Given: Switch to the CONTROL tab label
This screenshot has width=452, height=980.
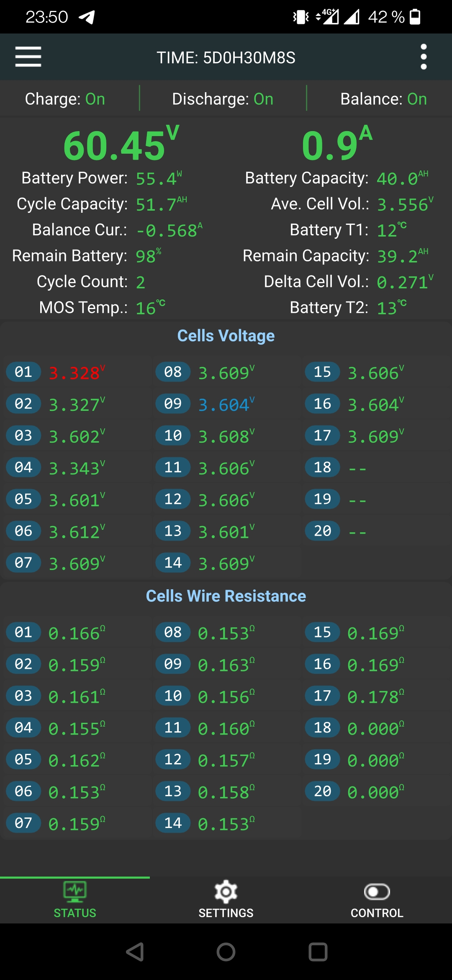Looking at the screenshot, I should pyautogui.click(x=377, y=913).
